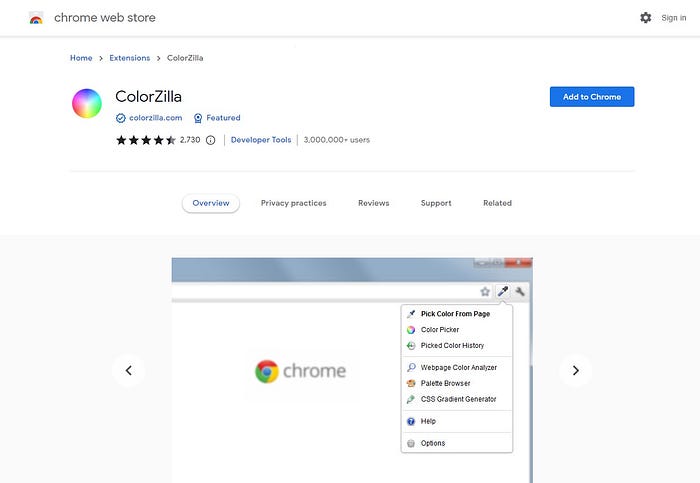Click the Featured label link
Image resolution: width=700 pixels, height=483 pixels.
(x=223, y=118)
